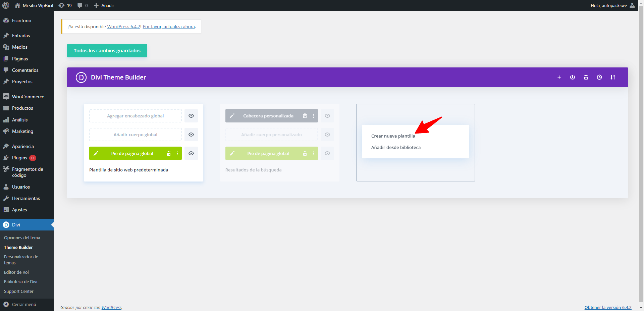Screen dimensions: 644x311
Task: Open Apariencia in the sidebar
Action: click(27, 146)
